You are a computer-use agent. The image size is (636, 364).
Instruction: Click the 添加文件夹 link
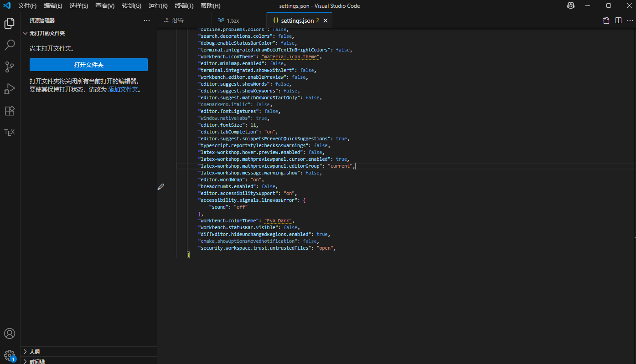123,89
